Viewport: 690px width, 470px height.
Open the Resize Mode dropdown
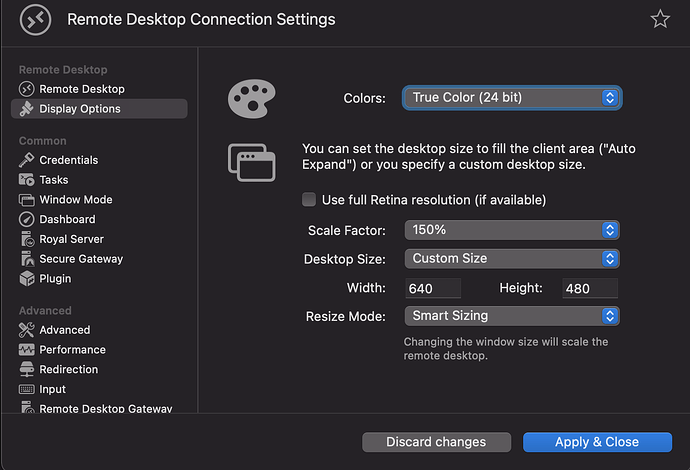[x=511, y=316]
